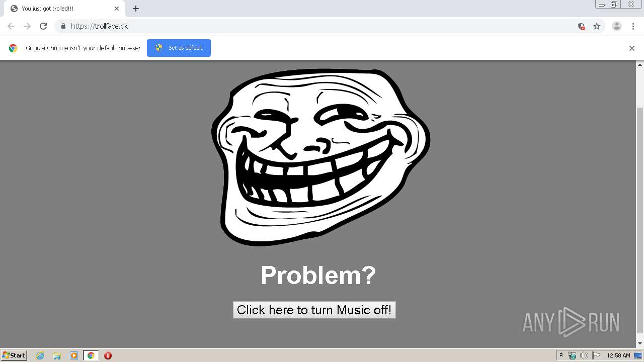Open the volume speaker tray icon

point(584,355)
